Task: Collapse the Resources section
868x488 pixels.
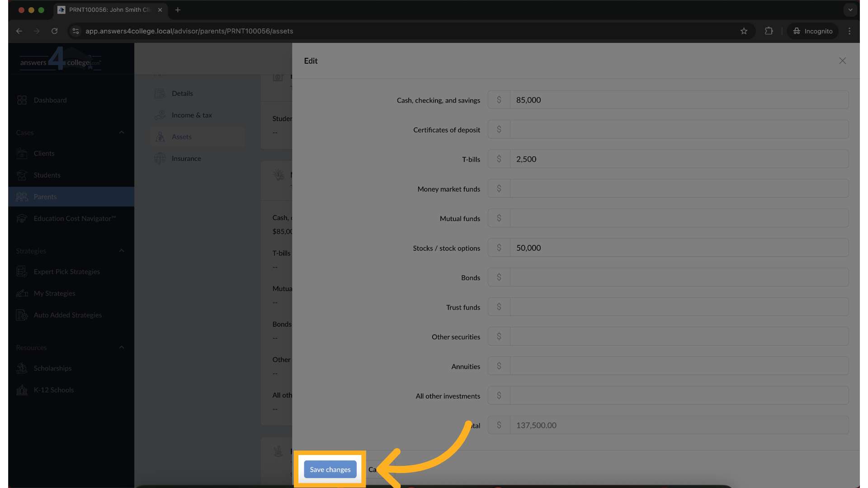Action: [x=121, y=347]
